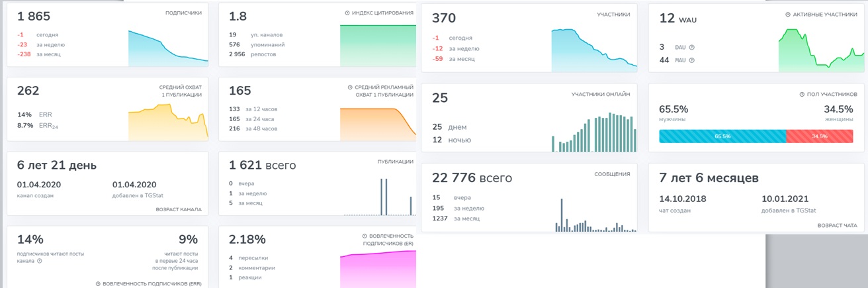Click info icon next to Средний рекламный охват
The width and height of the screenshot is (868, 288).
click(350, 87)
